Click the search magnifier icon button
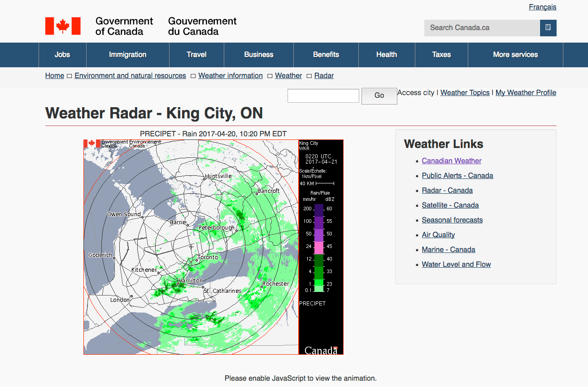The image size is (588, 387). tap(548, 28)
